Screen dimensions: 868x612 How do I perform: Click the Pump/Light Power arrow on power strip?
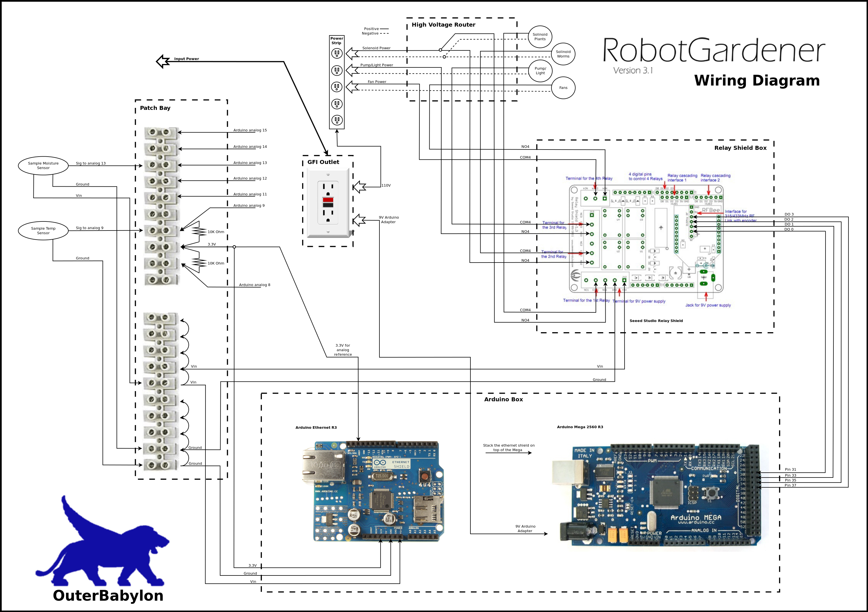[352, 70]
